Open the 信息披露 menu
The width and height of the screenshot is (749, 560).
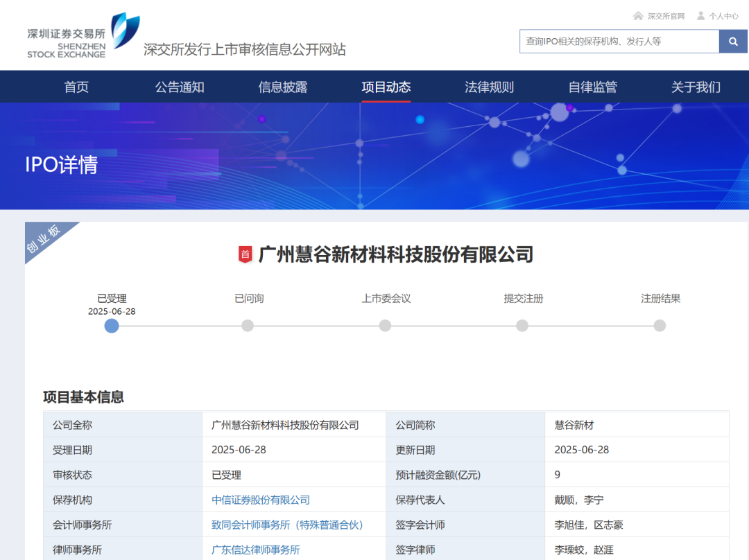[x=283, y=87]
